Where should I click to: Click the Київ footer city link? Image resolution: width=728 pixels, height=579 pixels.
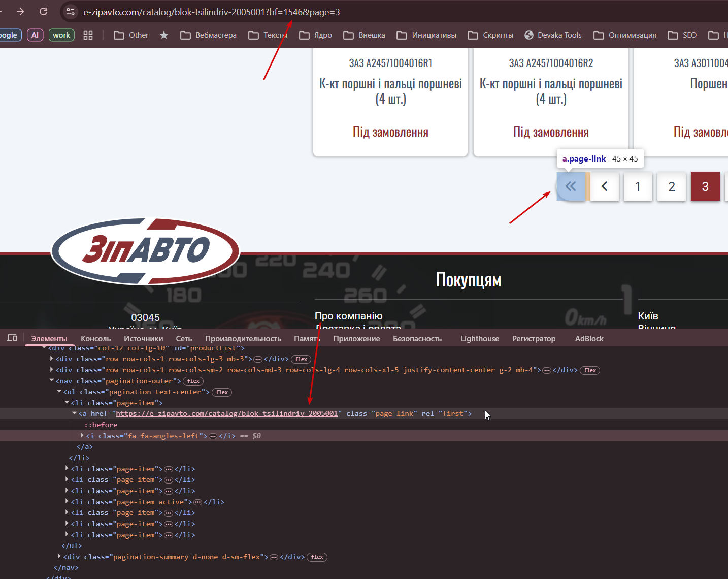tap(648, 316)
